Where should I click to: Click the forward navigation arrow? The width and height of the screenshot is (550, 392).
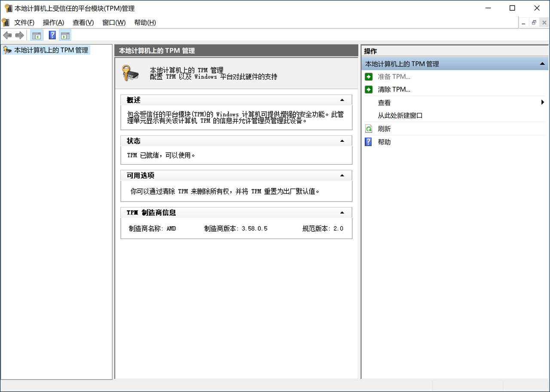(19, 35)
